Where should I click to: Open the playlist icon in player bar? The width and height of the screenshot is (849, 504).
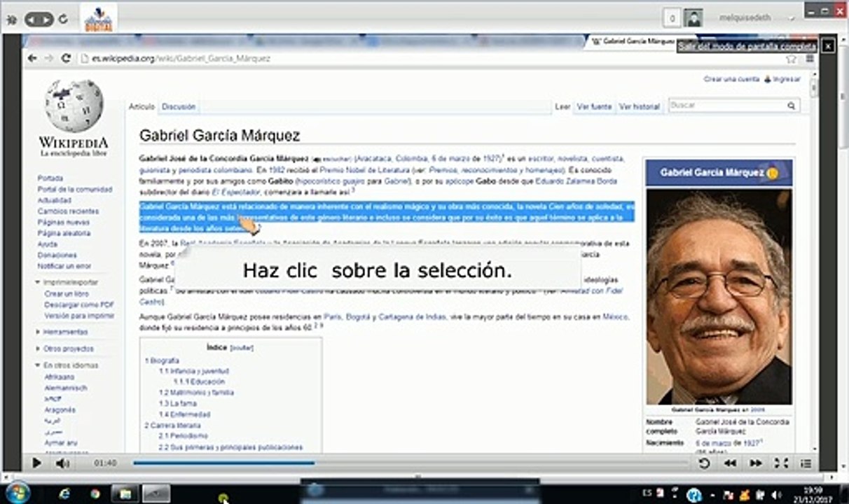(806, 463)
